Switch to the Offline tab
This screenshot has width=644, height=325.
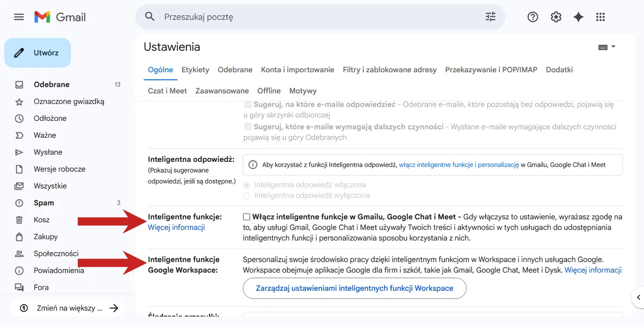click(x=269, y=91)
